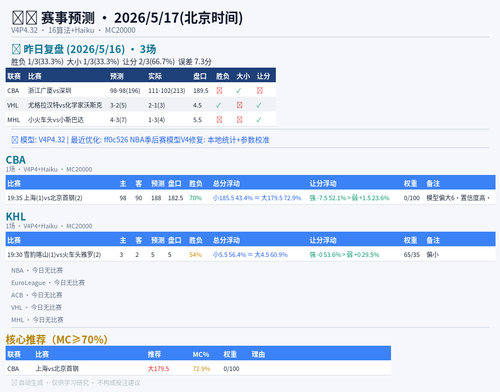Screen dimensions: 500x392
Task: Click the actual score 1-3(4)
Action: [x=157, y=120]
